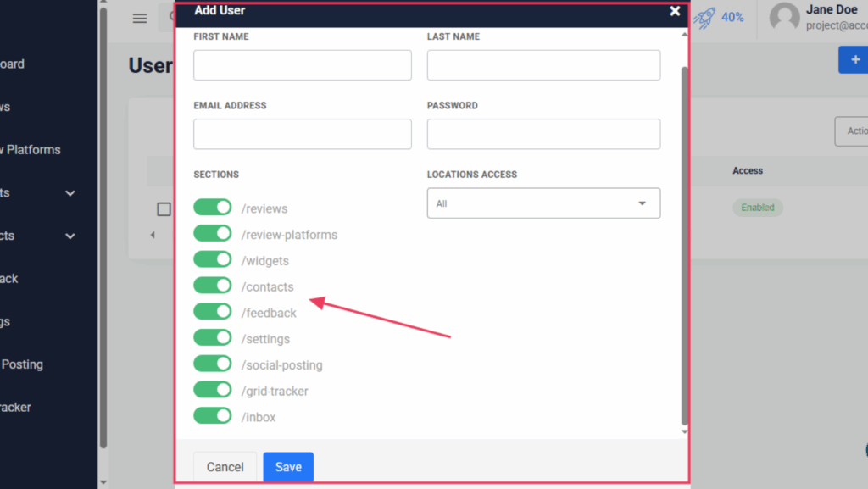Toggle the /reviews section switch
The height and width of the screenshot is (489, 868).
tap(212, 208)
